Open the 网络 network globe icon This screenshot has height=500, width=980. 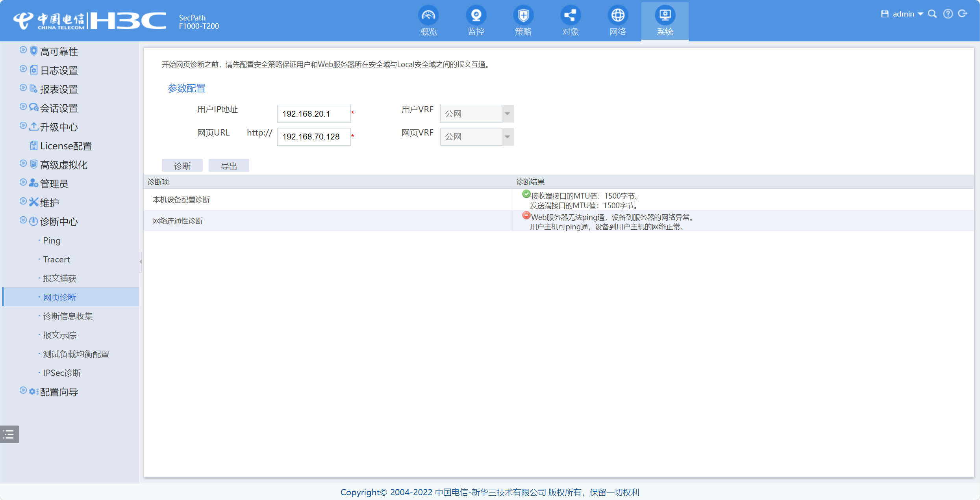tap(617, 16)
